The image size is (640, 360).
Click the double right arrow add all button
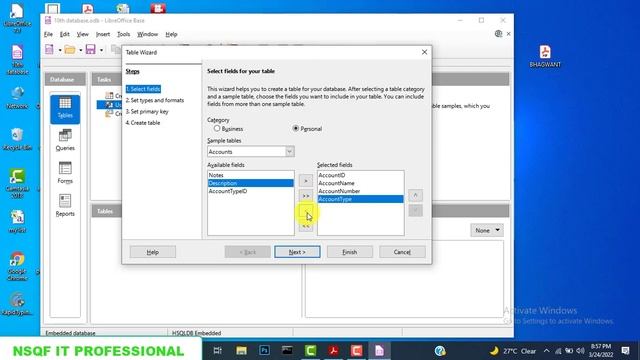pos(306,196)
